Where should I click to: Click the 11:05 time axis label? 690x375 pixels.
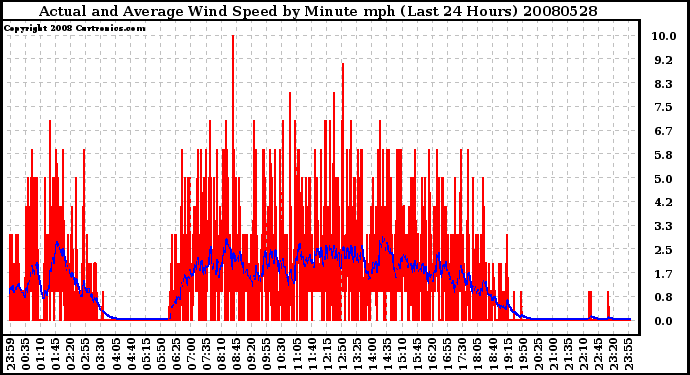[x=297, y=354]
